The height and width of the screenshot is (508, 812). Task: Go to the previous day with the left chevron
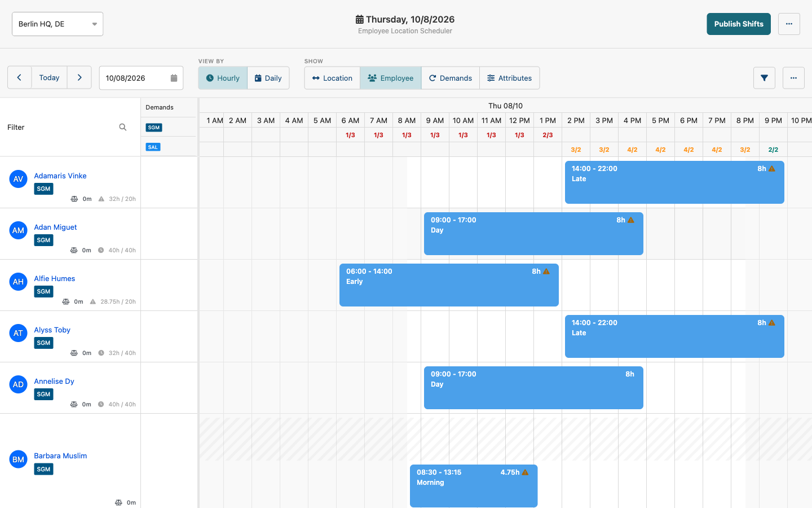click(x=19, y=78)
